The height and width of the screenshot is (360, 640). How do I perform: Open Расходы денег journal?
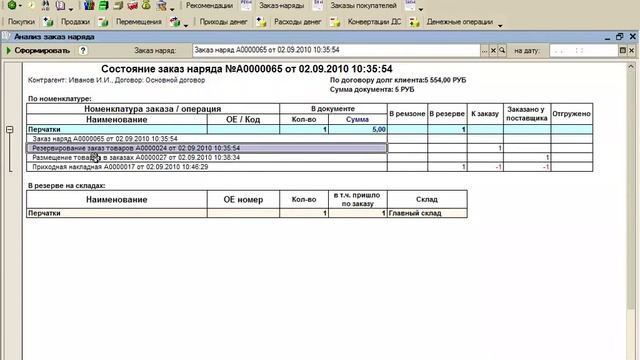click(298, 22)
